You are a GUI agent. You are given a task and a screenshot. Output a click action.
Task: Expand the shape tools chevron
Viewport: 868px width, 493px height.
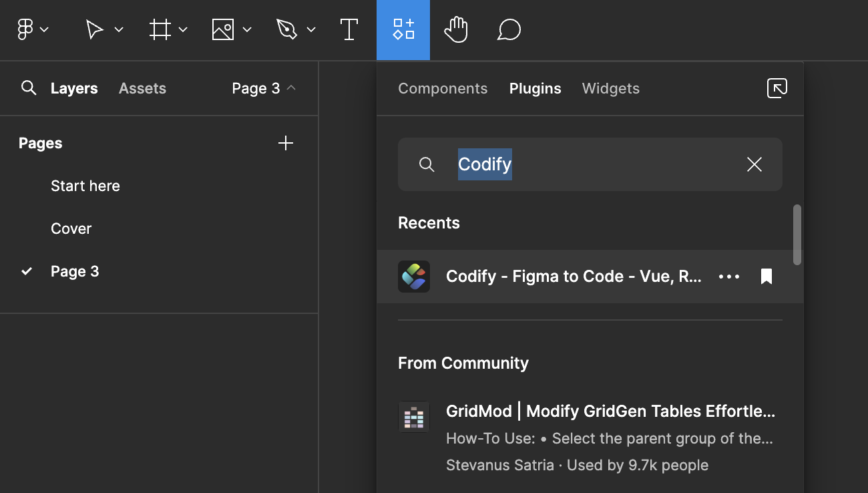247,29
